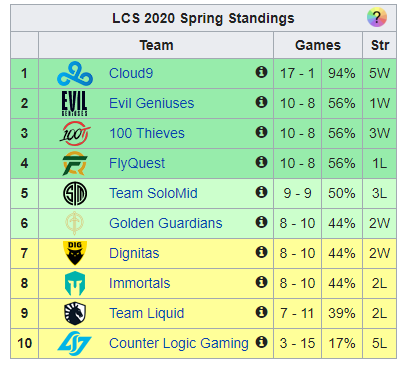This screenshot has width=406, height=365.
Task: Click the Team Liquid horse logo
Action: coord(75,313)
